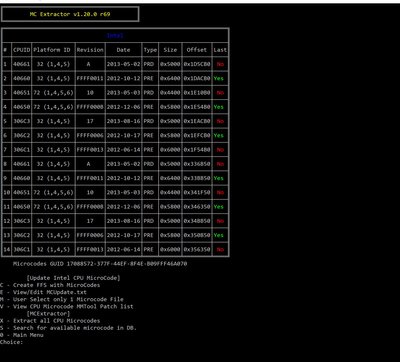Click the Revision column header
This screenshot has height=362, width=400.
(x=90, y=50)
